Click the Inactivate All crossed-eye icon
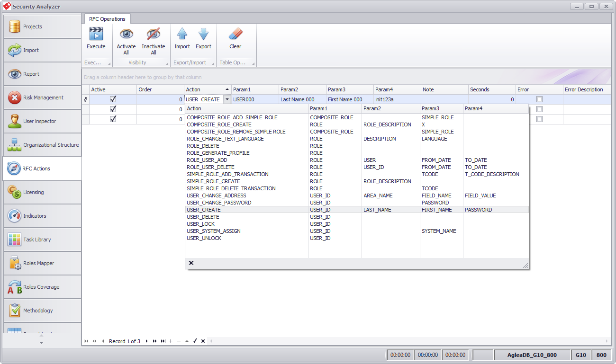Image resolution: width=616 pixels, height=364 pixels. 153,34
